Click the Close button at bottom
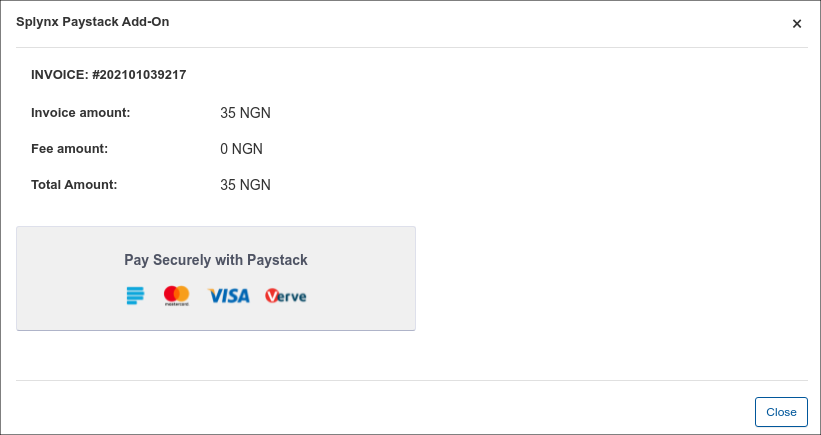 coord(781,412)
